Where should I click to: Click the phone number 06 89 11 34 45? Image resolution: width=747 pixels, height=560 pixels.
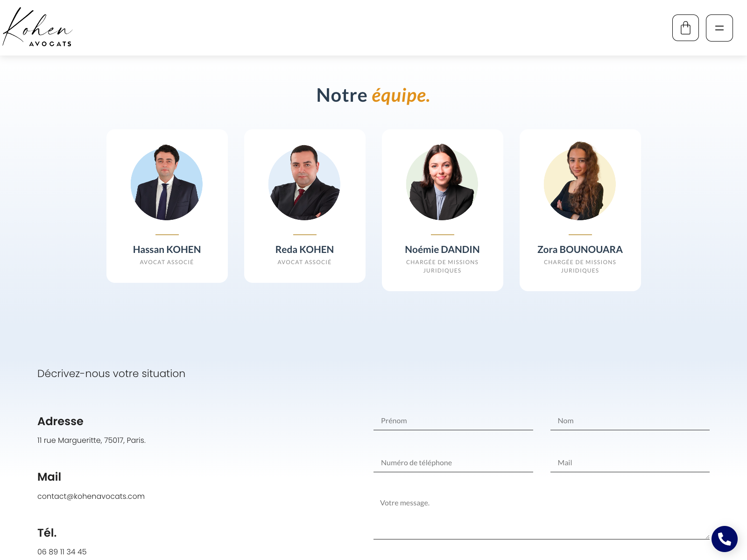pyautogui.click(x=62, y=552)
